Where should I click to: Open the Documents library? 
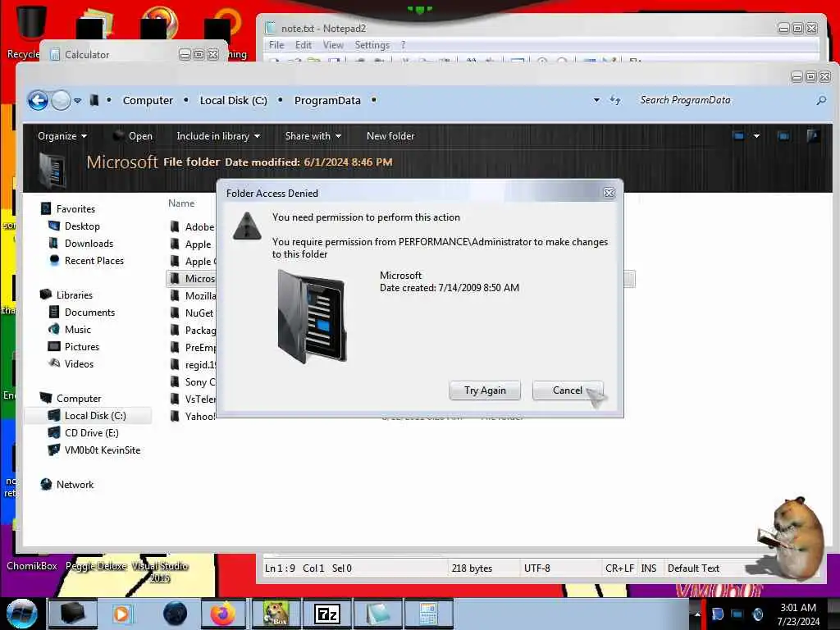tap(89, 313)
